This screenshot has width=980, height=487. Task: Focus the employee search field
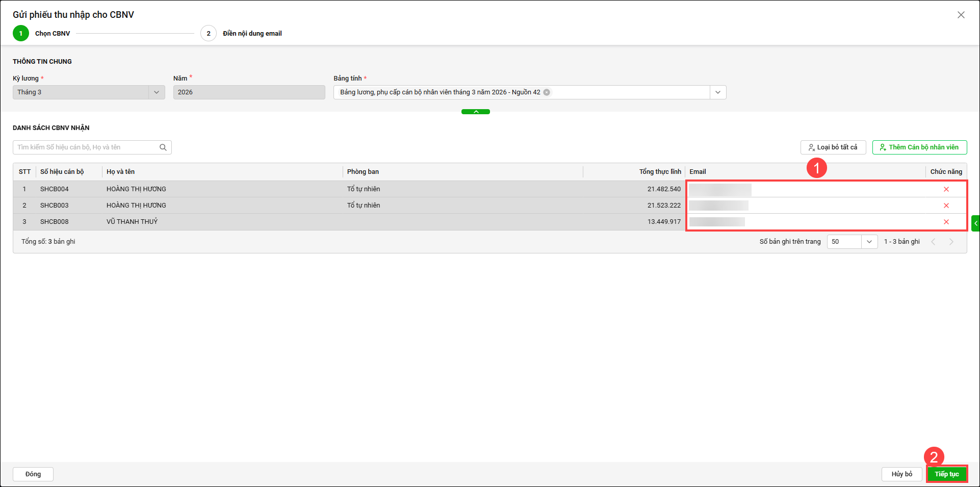pos(87,147)
